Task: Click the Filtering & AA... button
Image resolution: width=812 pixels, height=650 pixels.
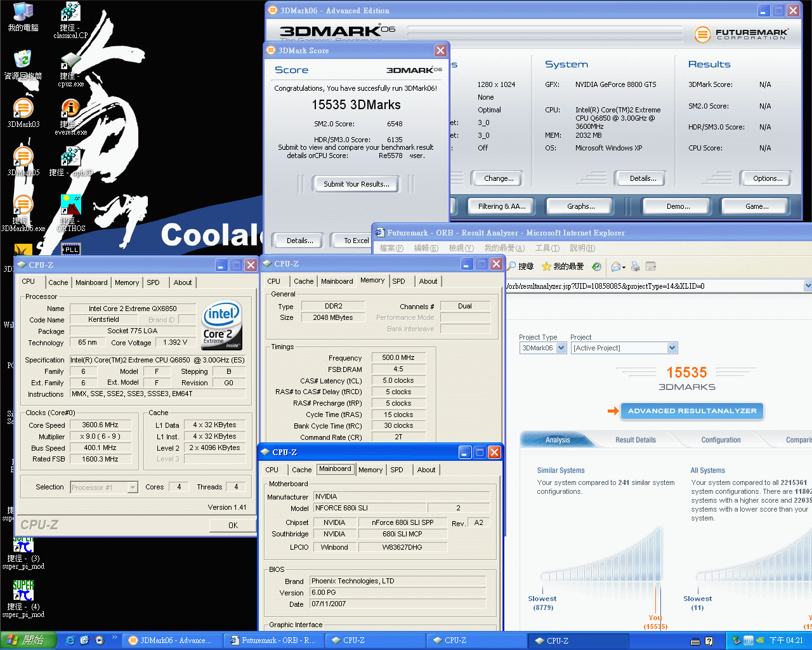Action: [502, 206]
